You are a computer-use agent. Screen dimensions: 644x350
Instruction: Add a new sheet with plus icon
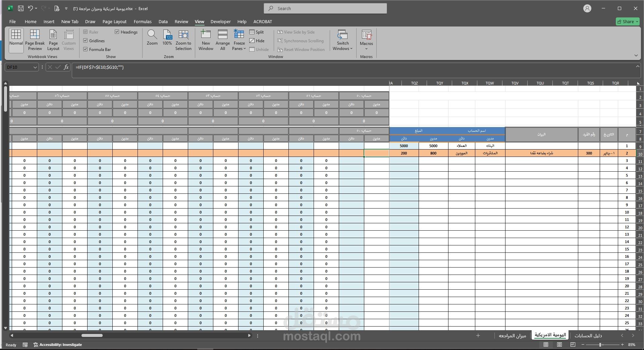pyautogui.click(x=478, y=335)
